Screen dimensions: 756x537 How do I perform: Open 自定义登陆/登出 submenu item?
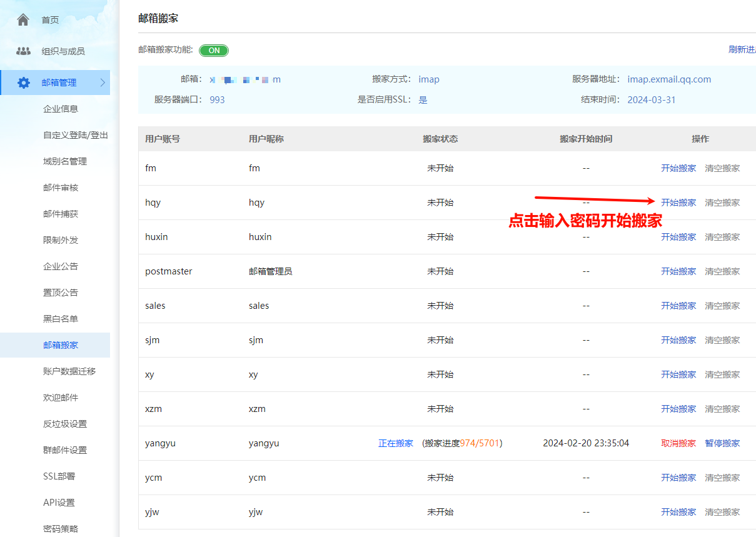tap(76, 135)
